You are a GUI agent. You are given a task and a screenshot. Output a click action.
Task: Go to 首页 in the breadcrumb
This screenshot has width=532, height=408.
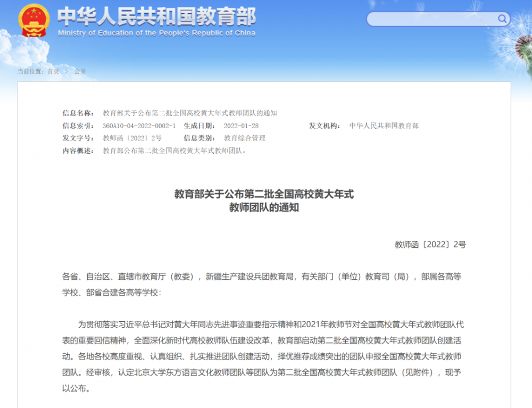coord(53,71)
